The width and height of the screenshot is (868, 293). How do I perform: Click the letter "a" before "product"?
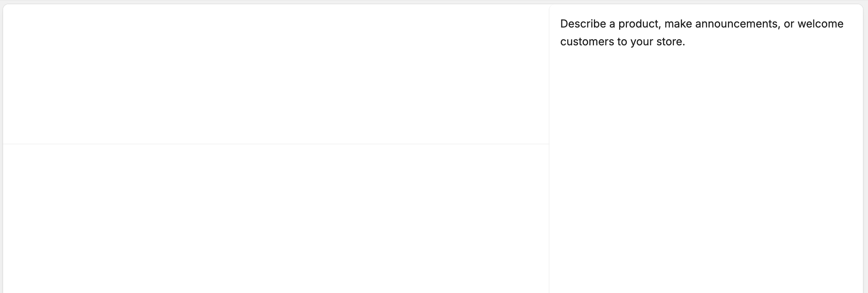pyautogui.click(x=612, y=24)
